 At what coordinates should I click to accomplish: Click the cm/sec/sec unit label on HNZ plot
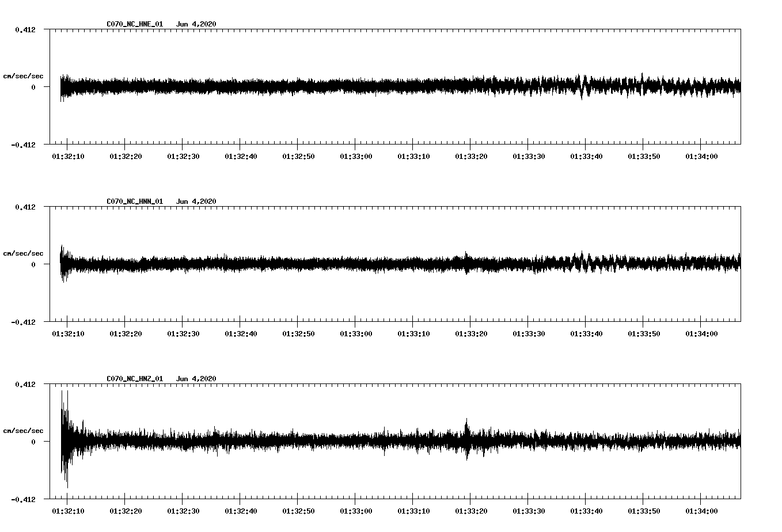(23, 431)
